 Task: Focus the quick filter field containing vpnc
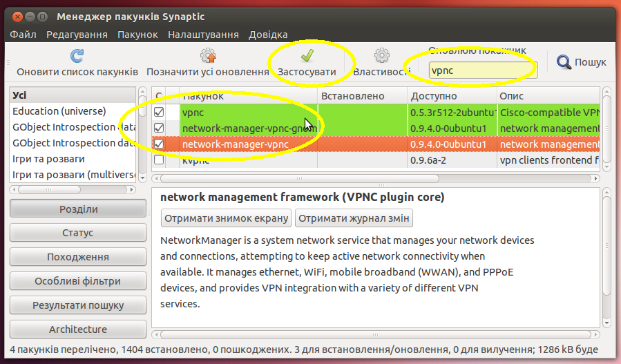tap(483, 70)
